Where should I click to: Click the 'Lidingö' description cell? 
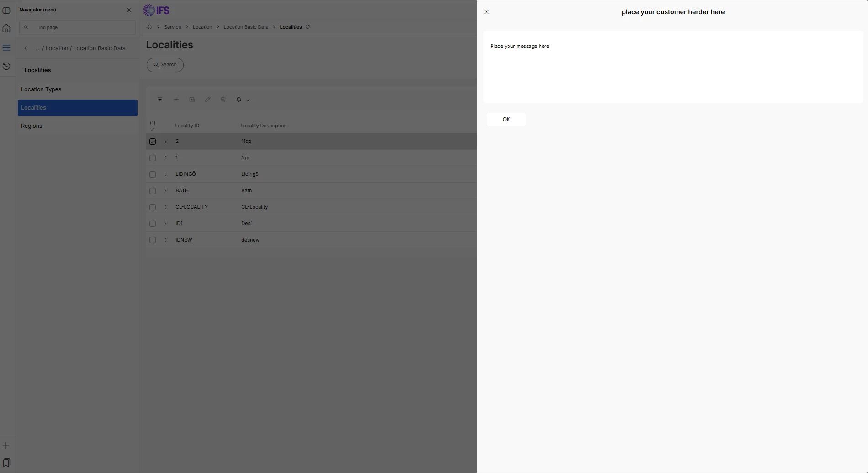click(x=250, y=174)
